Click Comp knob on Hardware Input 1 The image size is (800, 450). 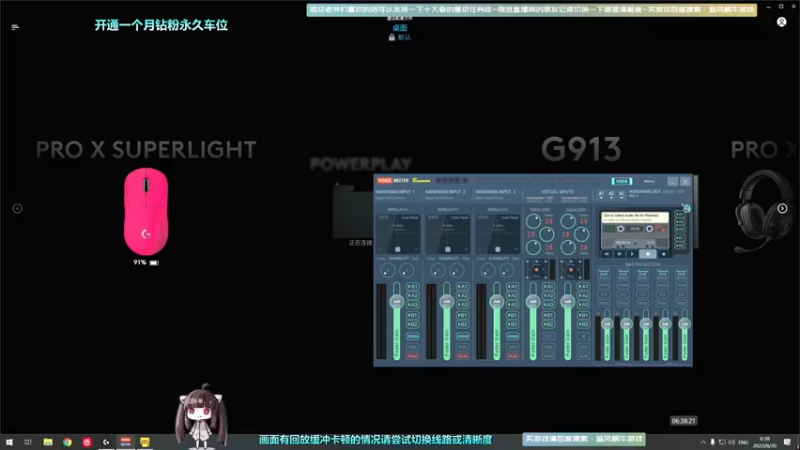pyautogui.click(x=388, y=270)
